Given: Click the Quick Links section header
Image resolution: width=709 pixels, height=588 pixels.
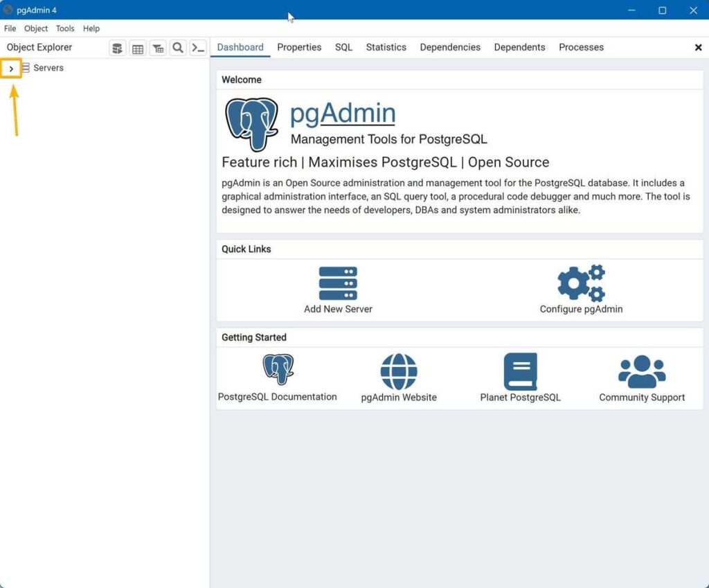Looking at the screenshot, I should click(x=246, y=249).
